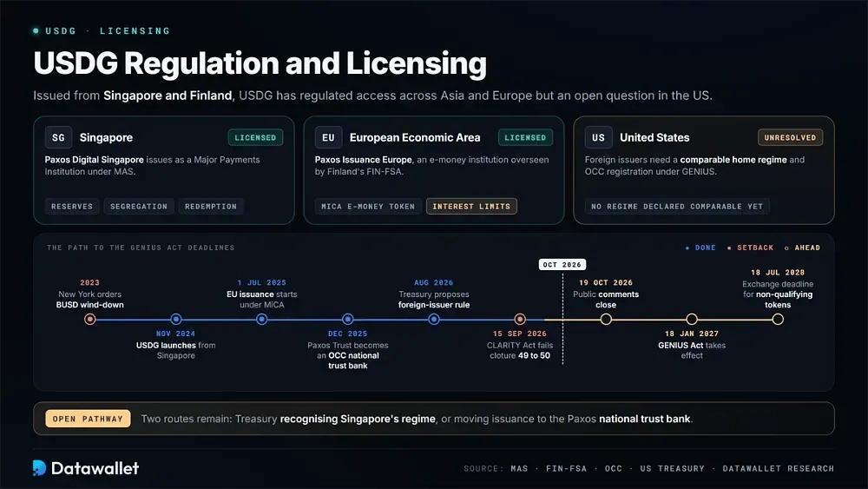
Task: Click the US TREASURY source label
Action: [673, 468]
